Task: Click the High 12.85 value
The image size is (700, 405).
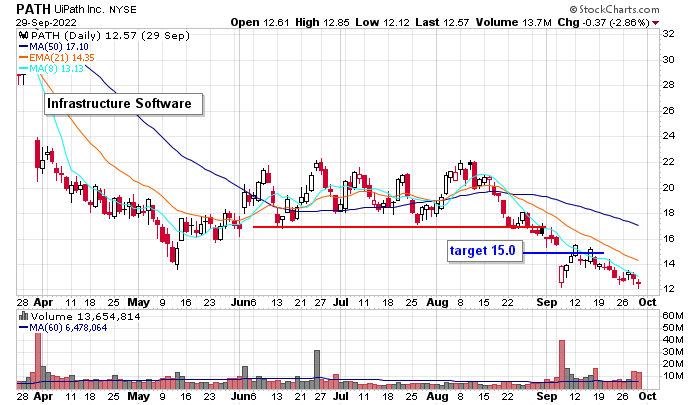Action: (322, 22)
